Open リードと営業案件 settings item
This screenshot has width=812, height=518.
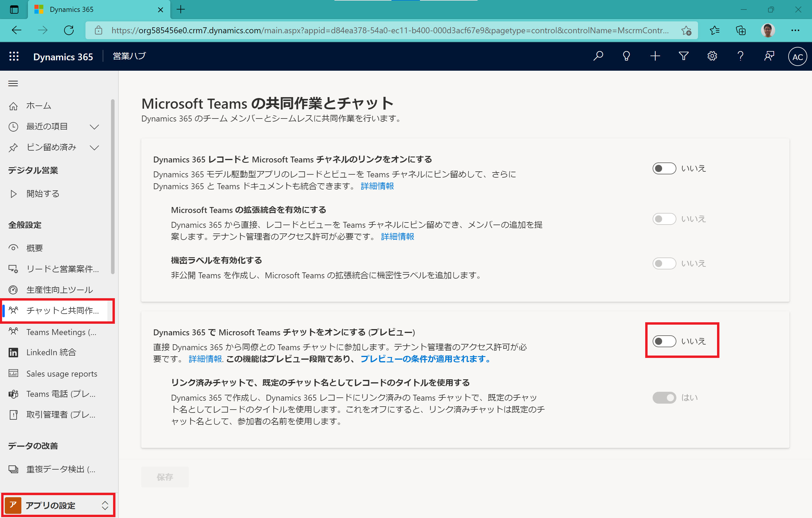[x=54, y=269]
